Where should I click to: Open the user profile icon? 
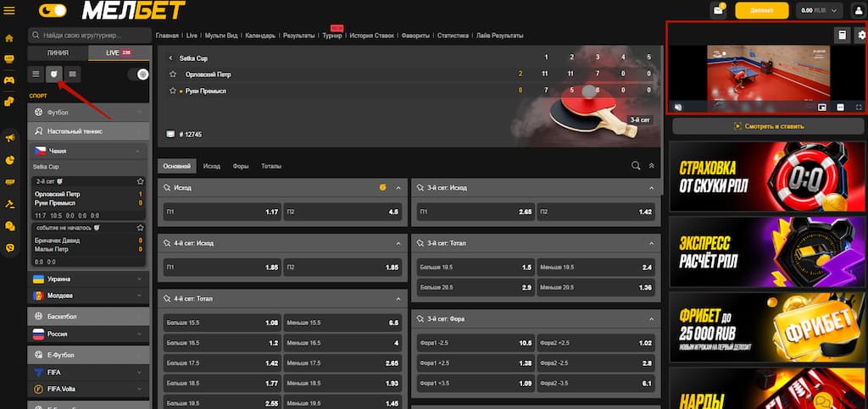pos(860,10)
